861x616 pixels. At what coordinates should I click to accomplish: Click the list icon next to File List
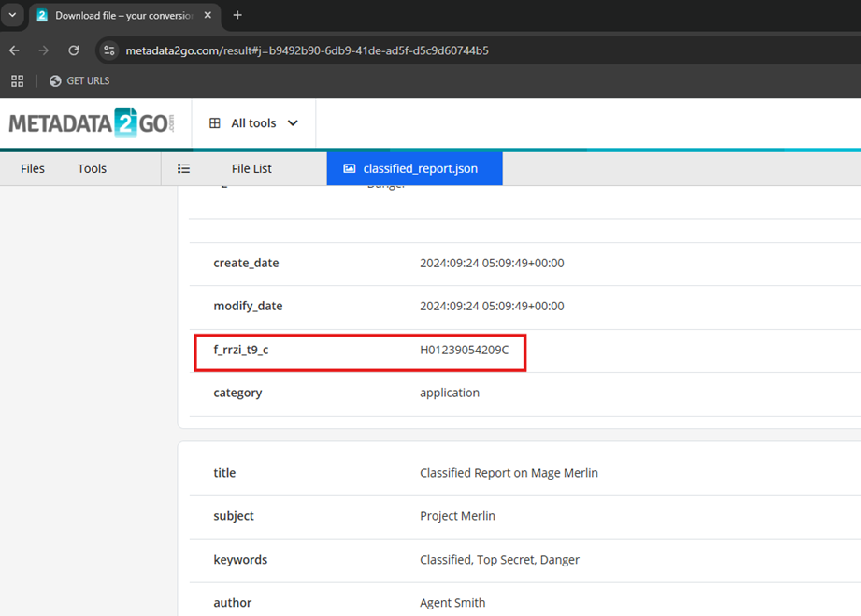pyautogui.click(x=183, y=168)
